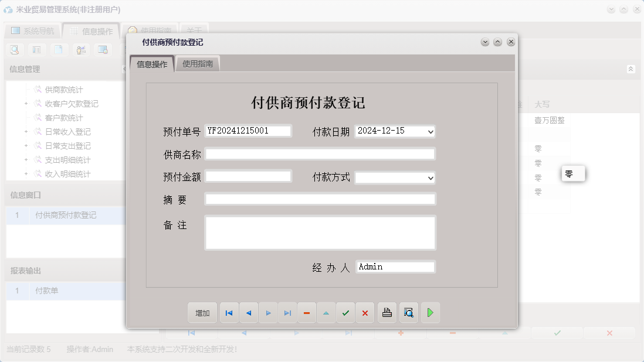
Task: Click the previous record arrow icon
Action: (248, 312)
